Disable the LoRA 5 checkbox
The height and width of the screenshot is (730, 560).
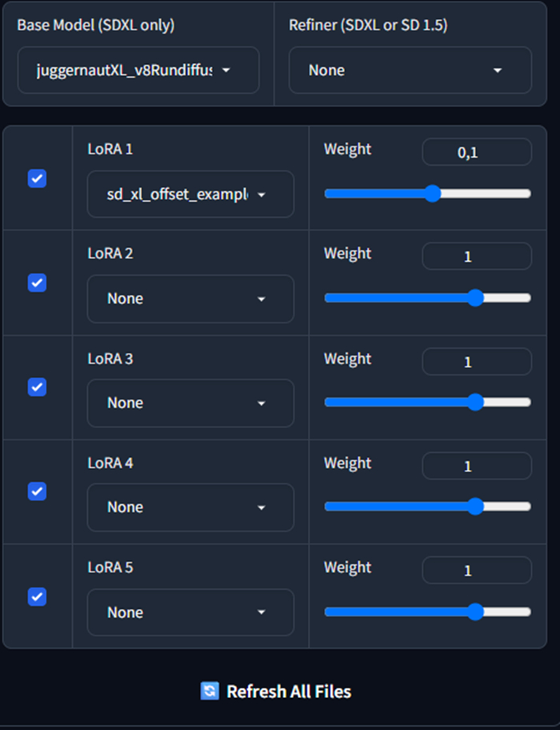(x=37, y=596)
